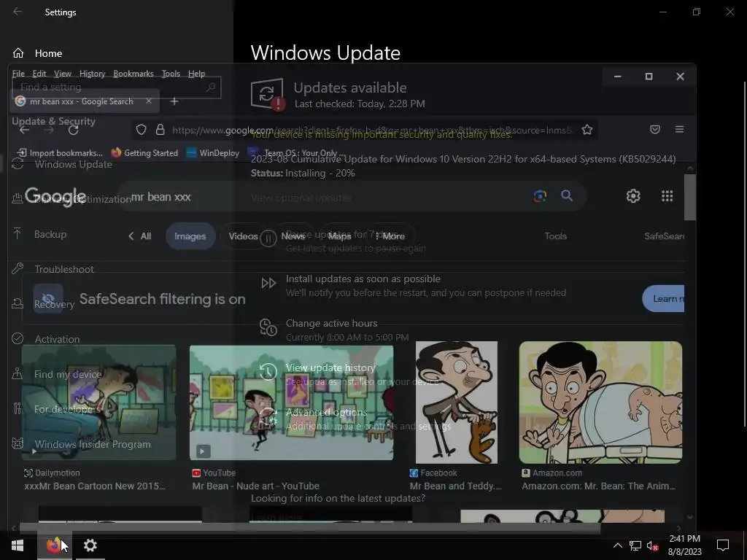
Task: Switch to Videos search tab
Action: coord(243,236)
